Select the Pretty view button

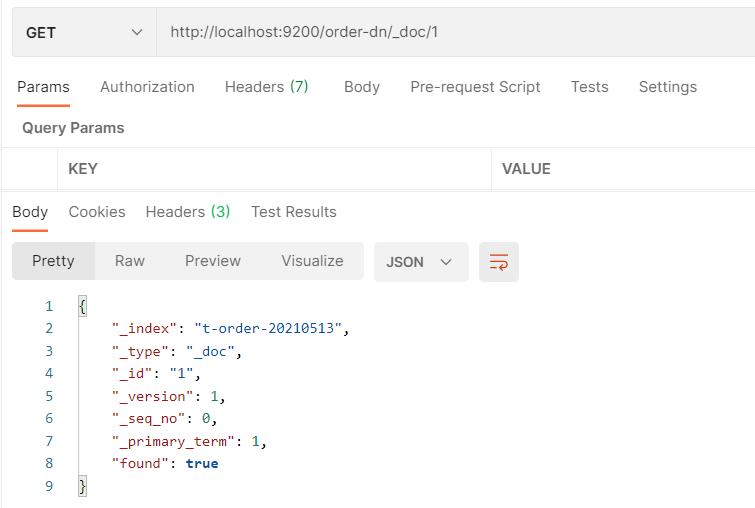tap(53, 261)
